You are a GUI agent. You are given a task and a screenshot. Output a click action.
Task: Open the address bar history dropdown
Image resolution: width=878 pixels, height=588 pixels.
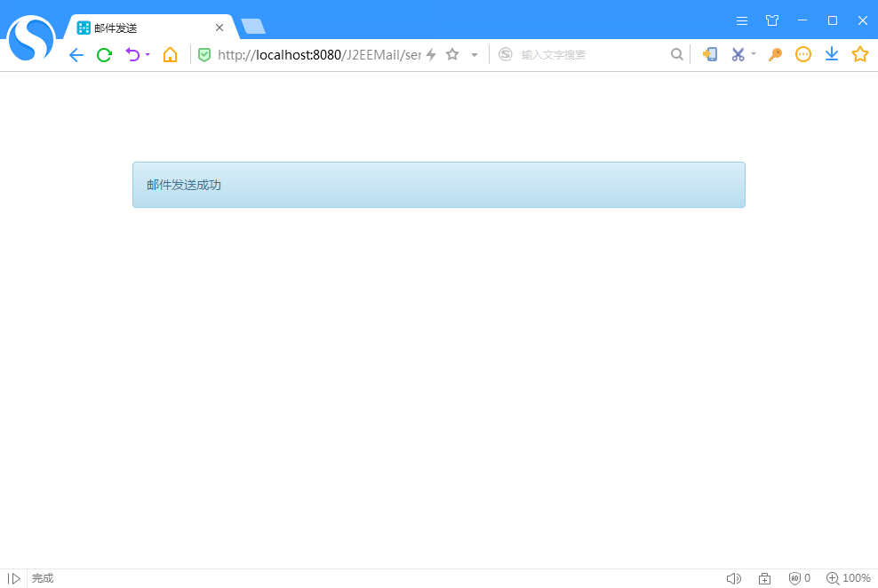[474, 54]
